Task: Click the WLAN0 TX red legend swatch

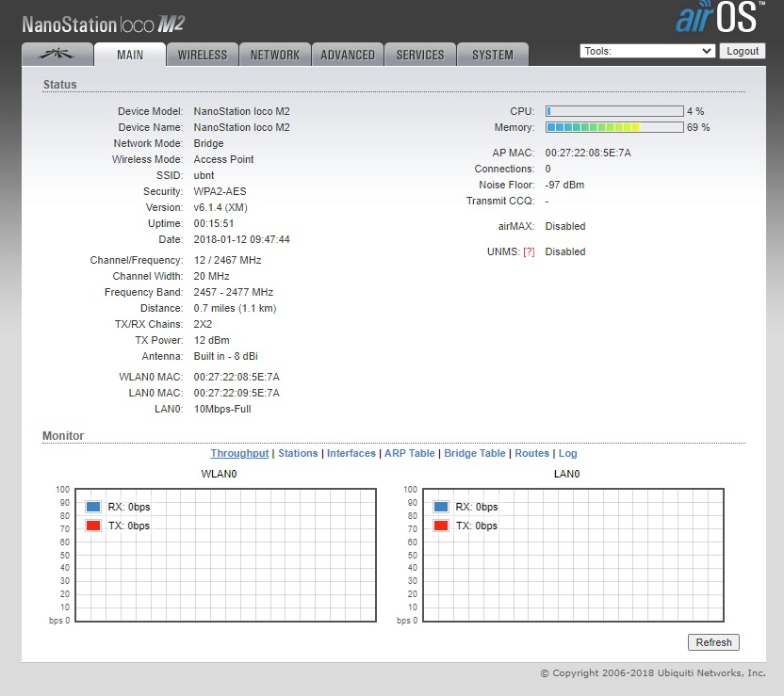Action: 93,526
